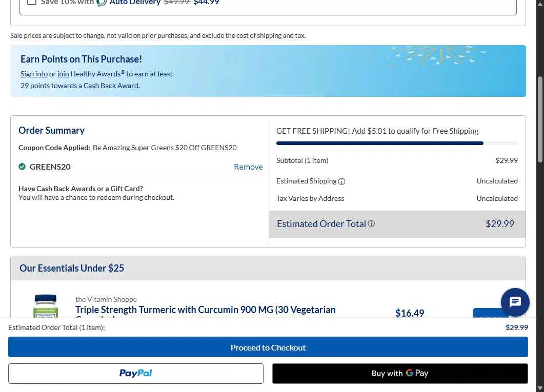Click the Buy with G Pay button

click(x=400, y=374)
